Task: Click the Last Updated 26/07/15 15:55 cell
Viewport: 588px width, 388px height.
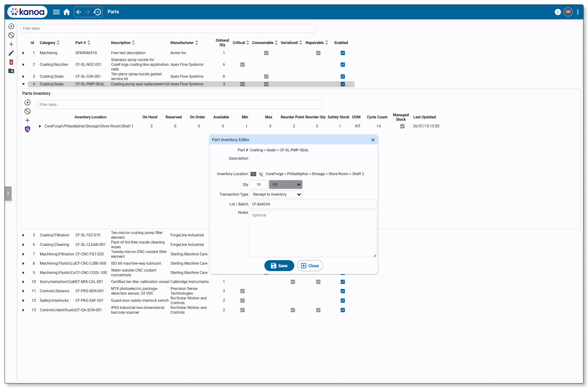Action: click(426, 126)
